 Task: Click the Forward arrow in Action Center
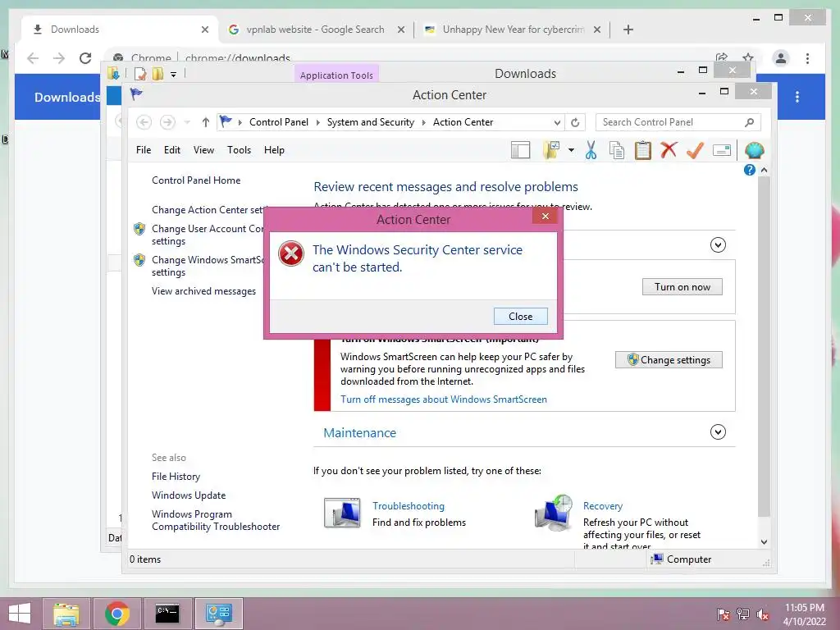click(x=167, y=122)
